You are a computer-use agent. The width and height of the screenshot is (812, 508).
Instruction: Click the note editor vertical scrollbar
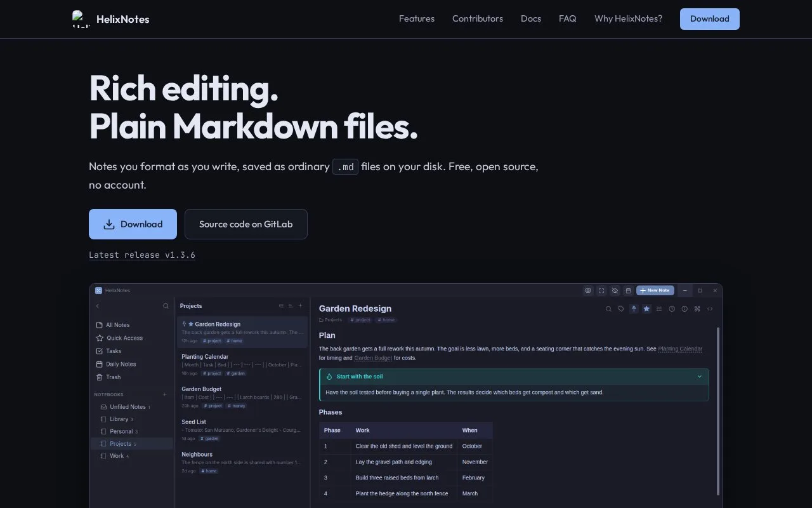pyautogui.click(x=718, y=411)
